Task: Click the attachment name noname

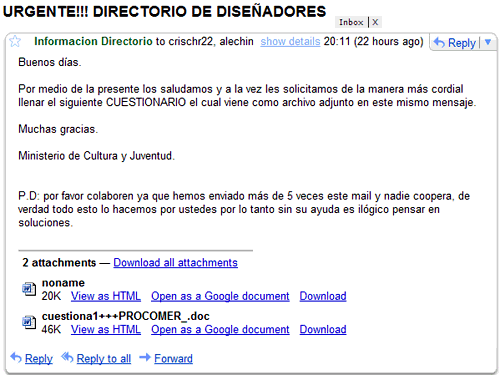Action: click(63, 283)
